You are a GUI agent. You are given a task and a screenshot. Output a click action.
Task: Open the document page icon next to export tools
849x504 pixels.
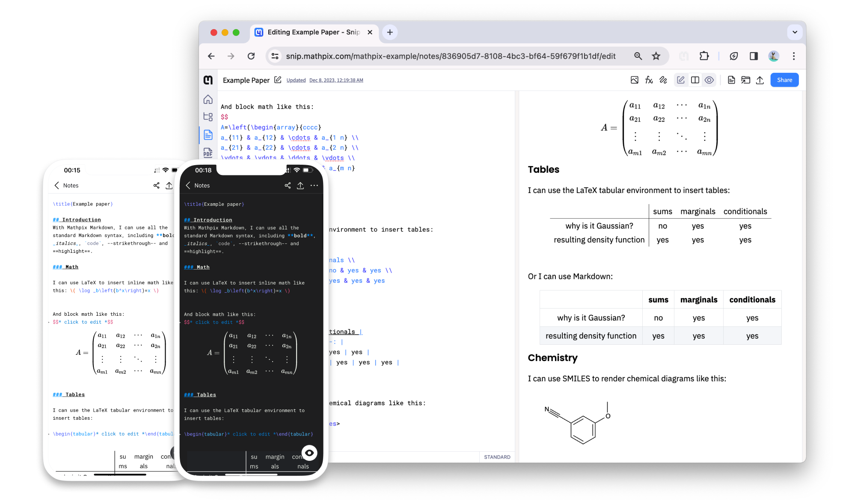click(731, 80)
